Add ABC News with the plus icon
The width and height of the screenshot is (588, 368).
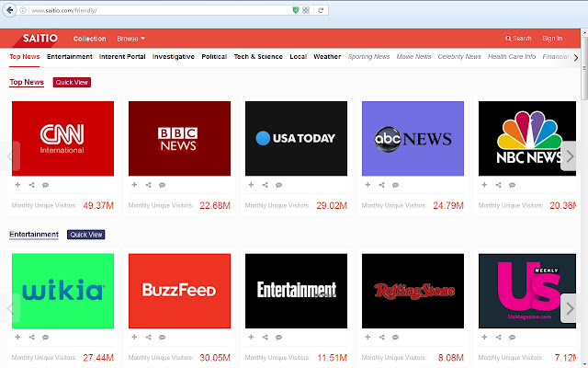click(x=367, y=185)
